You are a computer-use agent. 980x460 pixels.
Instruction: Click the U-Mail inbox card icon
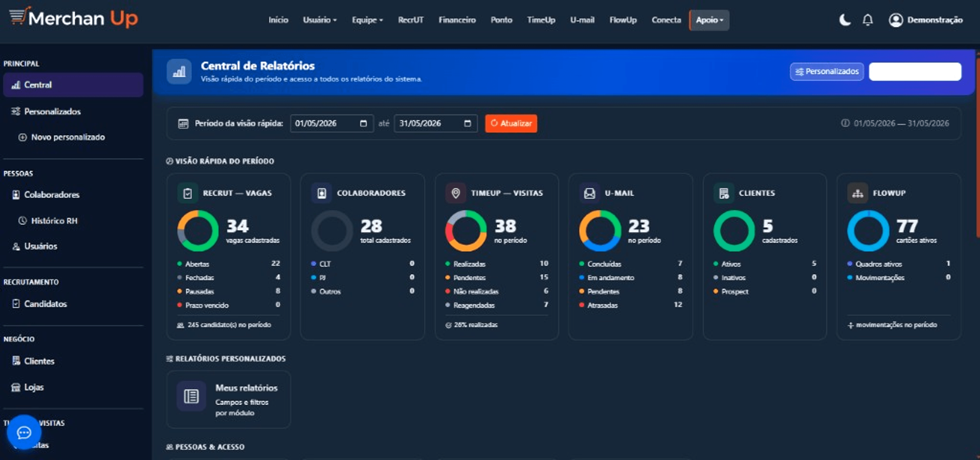point(589,193)
